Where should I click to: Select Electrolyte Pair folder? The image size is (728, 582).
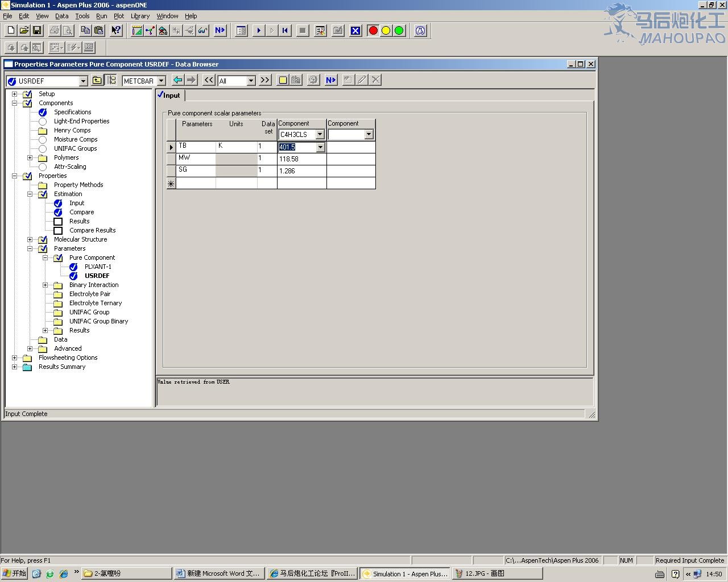90,294
